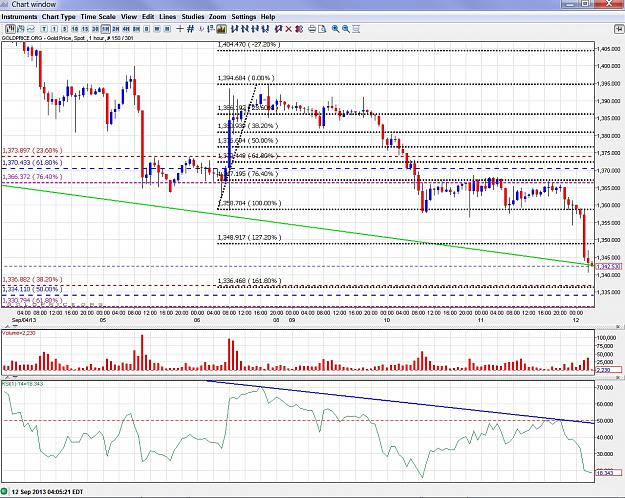This screenshot has width=625, height=498.
Task: Open the Time Scale menu
Action: coord(98,17)
